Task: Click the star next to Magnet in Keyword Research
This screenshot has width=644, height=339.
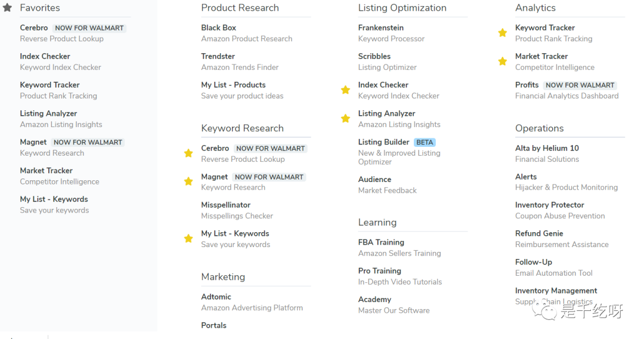Action: (188, 181)
